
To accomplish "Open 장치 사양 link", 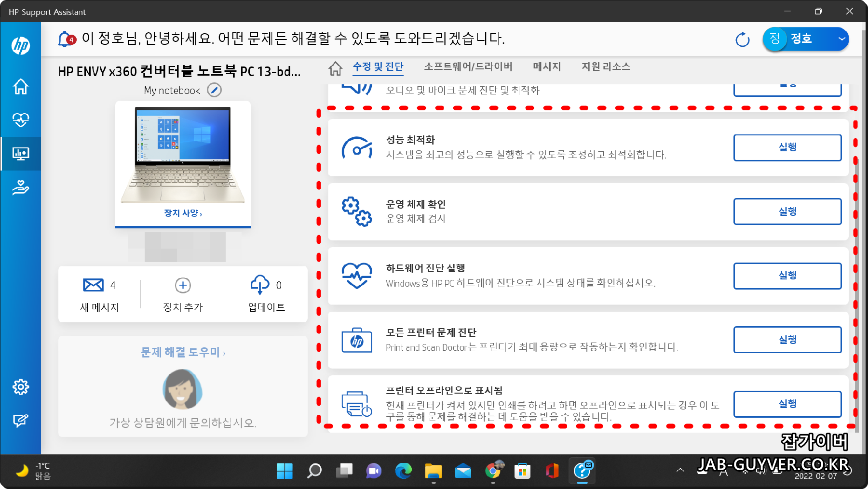I will [183, 213].
